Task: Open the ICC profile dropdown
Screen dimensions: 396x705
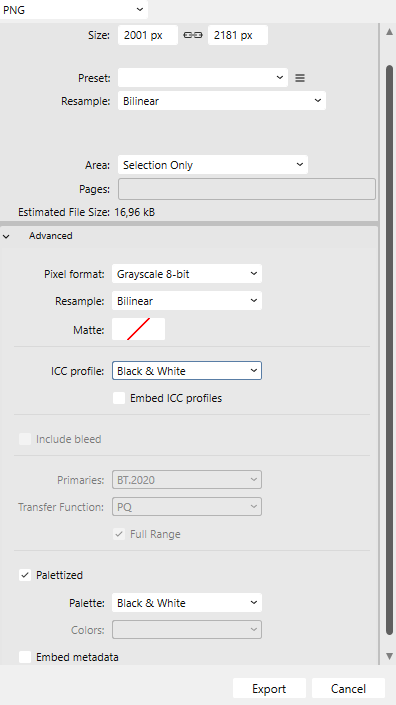Action: 187,371
